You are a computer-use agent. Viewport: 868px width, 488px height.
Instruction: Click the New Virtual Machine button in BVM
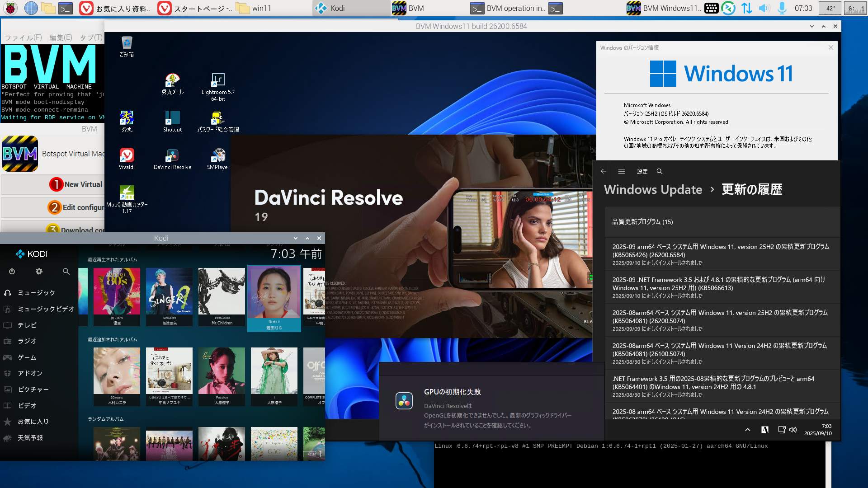tap(53, 184)
